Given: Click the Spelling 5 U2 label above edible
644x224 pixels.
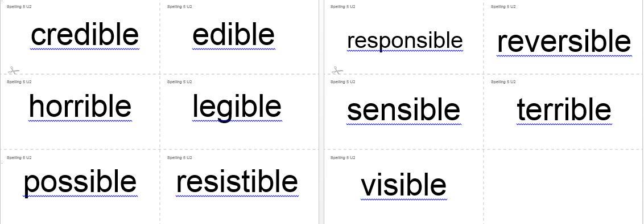Looking at the screenshot, I should (179, 7).
